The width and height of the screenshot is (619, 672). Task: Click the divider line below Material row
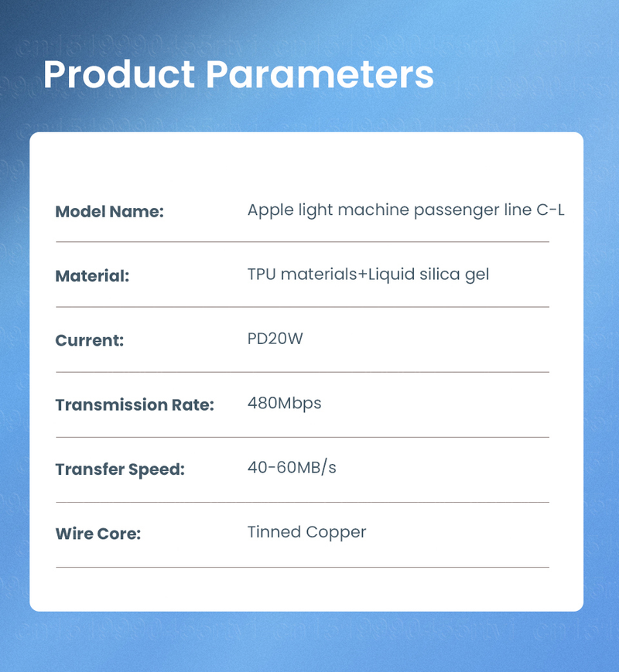303,307
